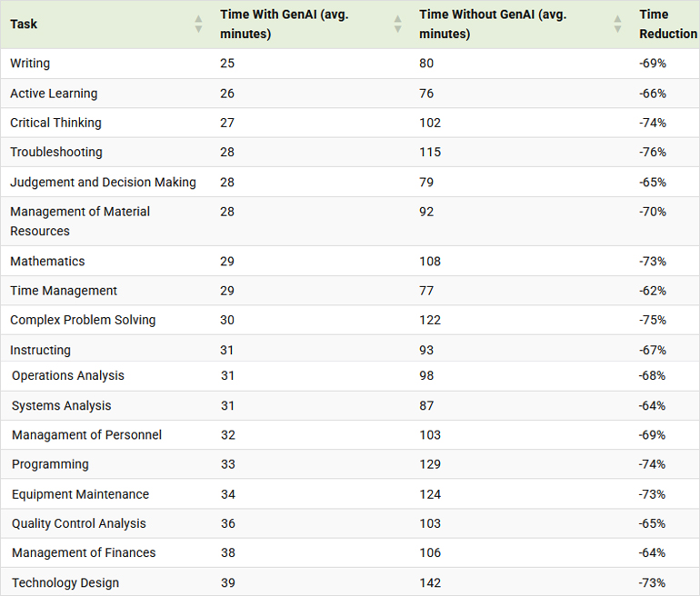Select Complex Problem Solving row label
The image size is (700, 596).
tap(83, 320)
